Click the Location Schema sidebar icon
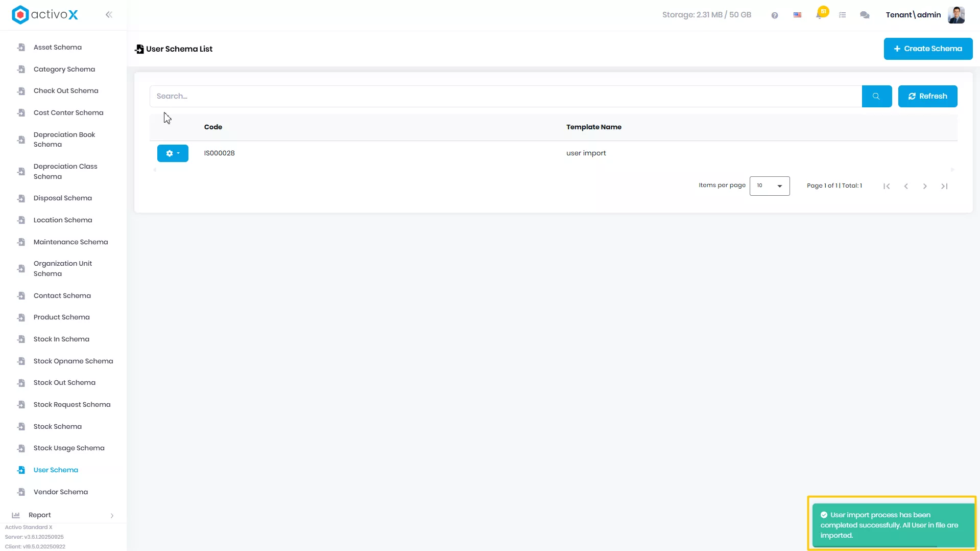 21,220
